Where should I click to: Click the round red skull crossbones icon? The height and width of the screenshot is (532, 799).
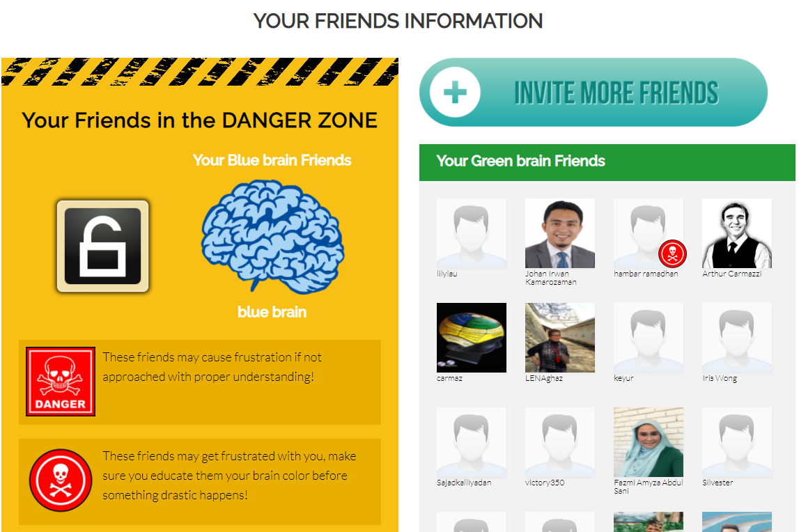pyautogui.click(x=61, y=480)
